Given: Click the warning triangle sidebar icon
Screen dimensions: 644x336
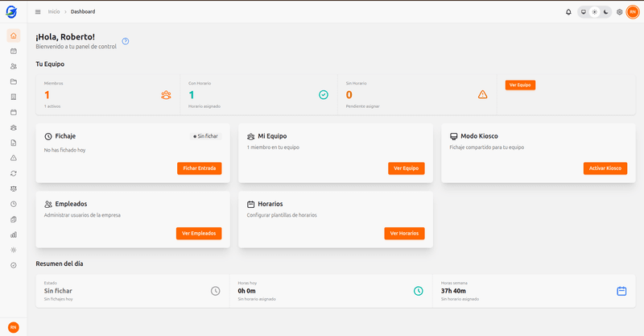Looking at the screenshot, I should 13,158.
